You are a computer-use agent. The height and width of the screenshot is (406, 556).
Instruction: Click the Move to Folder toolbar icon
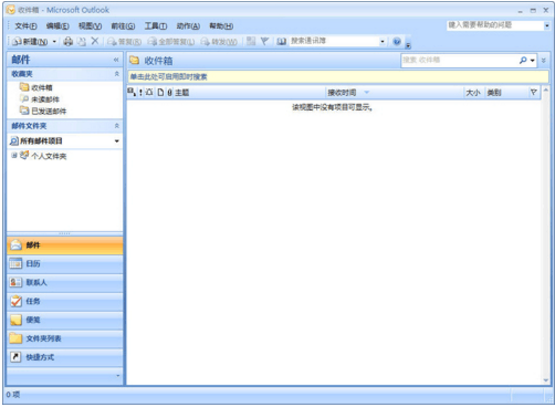coord(82,41)
